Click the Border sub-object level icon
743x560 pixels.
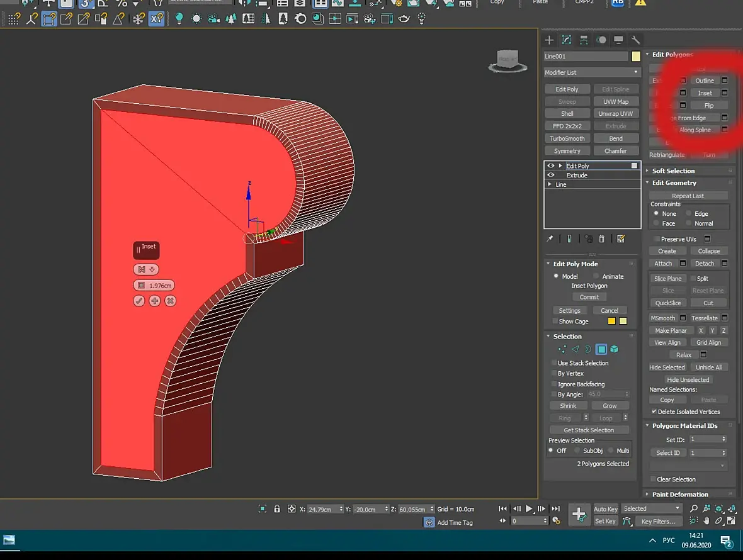pos(588,349)
